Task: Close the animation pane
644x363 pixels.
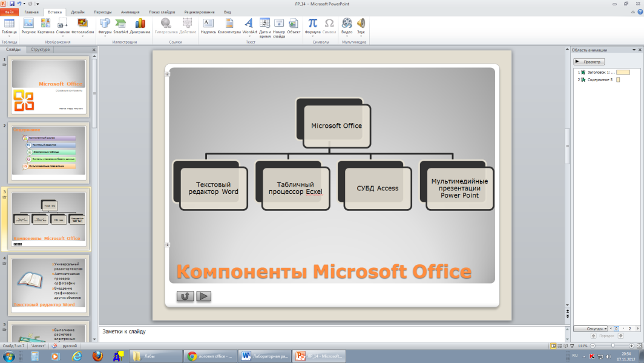Action: click(x=640, y=50)
